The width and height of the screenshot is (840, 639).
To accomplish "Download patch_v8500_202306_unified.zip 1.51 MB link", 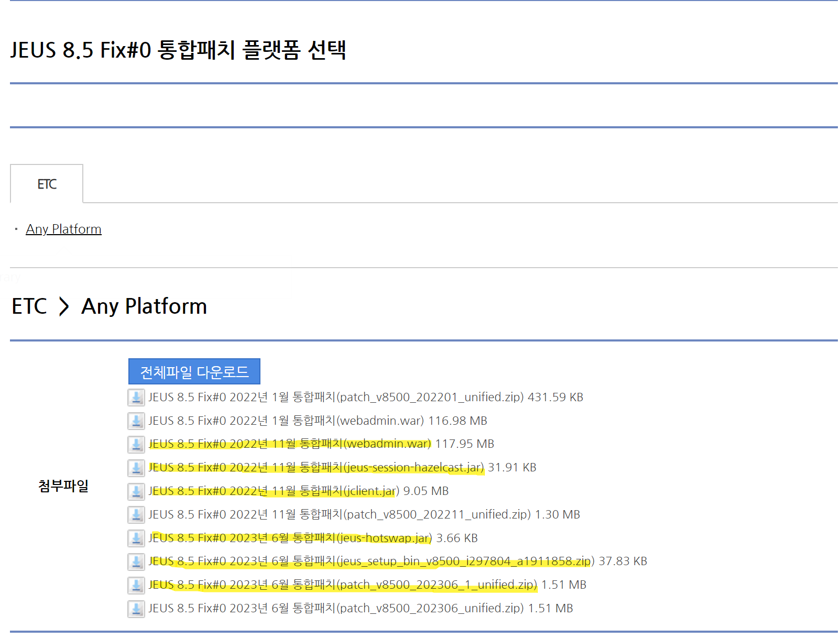I will 361,609.
